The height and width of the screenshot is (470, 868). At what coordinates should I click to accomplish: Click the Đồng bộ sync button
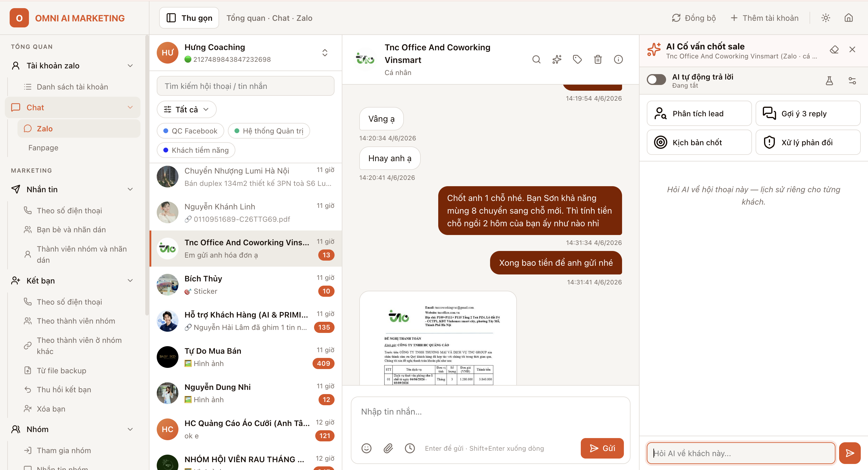point(693,18)
